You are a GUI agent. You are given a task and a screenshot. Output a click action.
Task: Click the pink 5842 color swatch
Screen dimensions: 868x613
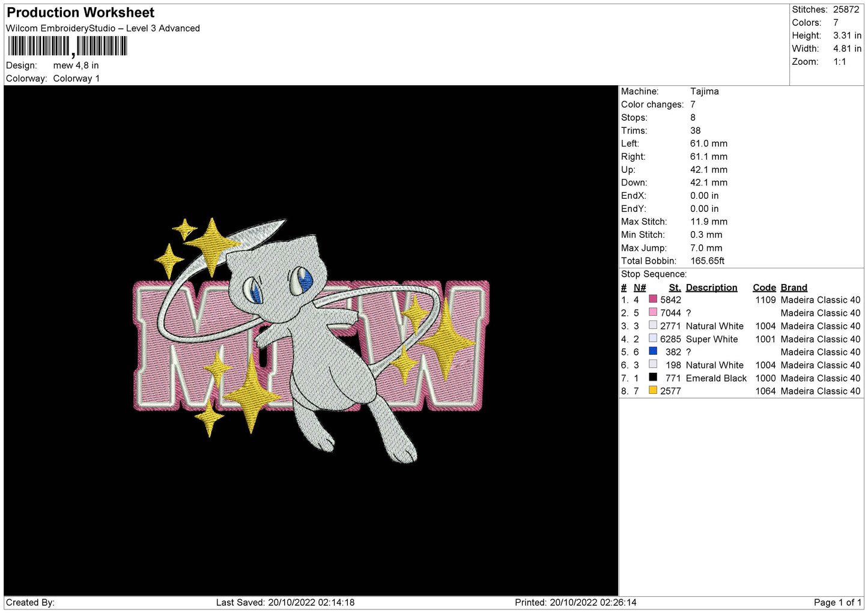(x=653, y=299)
